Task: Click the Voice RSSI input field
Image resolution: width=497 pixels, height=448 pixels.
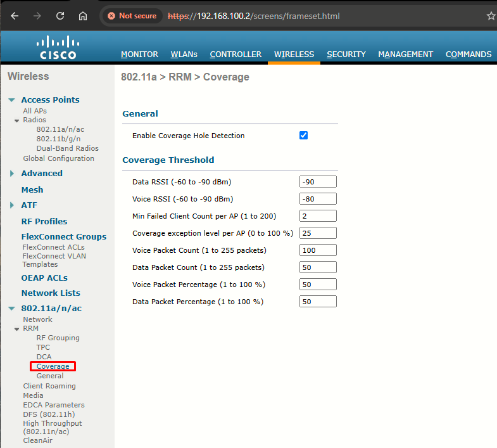Action: [x=318, y=199]
